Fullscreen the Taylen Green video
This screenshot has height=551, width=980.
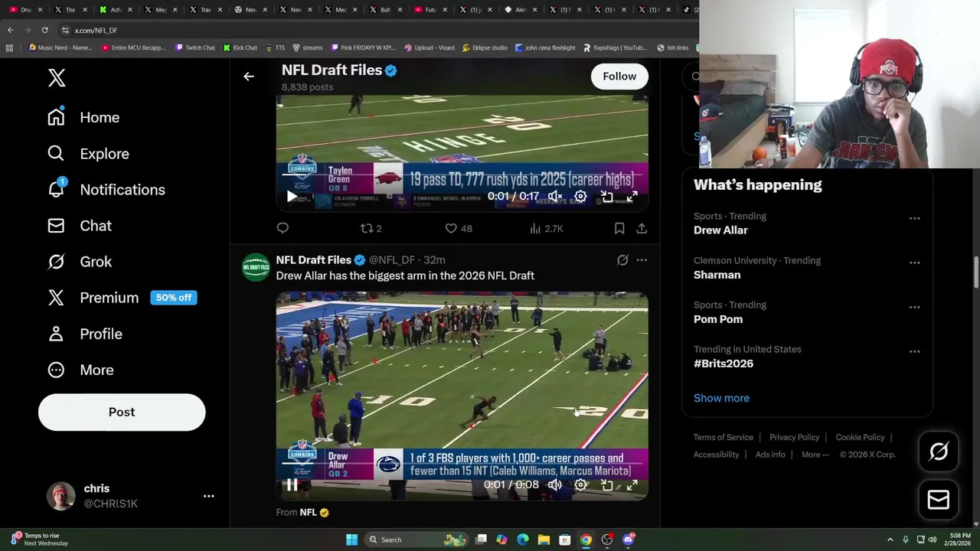pos(632,197)
